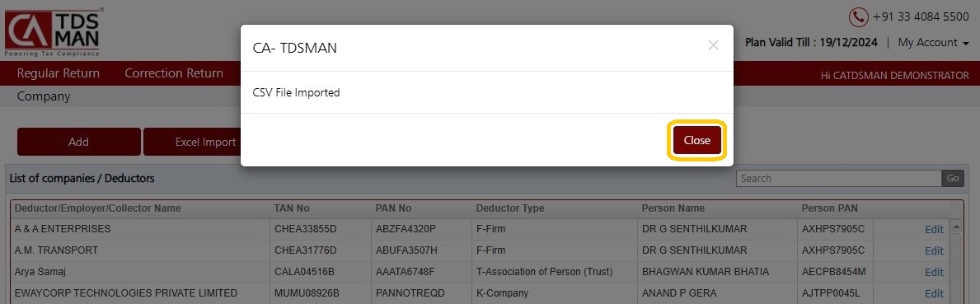Click the Excel Import button
The image size is (980, 304).
(193, 142)
